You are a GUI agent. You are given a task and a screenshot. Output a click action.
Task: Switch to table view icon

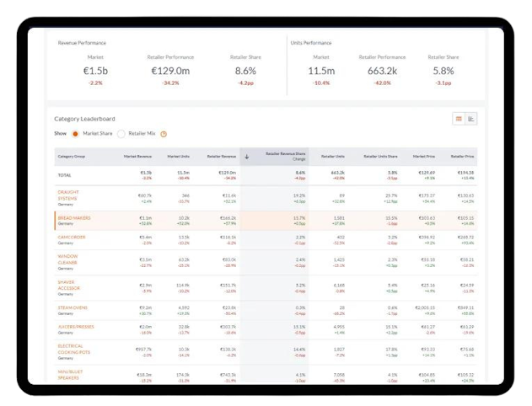point(459,119)
